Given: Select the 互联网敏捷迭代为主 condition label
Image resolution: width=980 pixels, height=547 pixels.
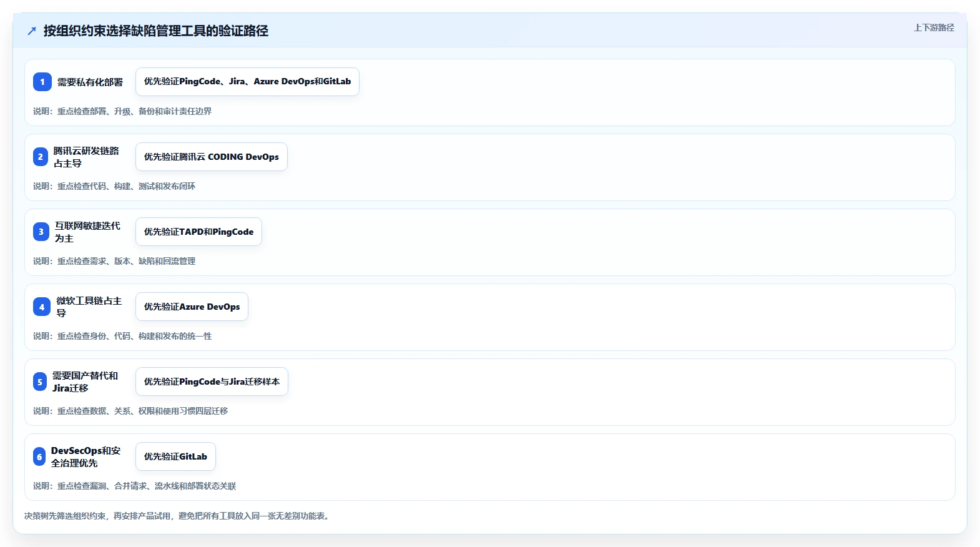Looking at the screenshot, I should pos(87,232).
